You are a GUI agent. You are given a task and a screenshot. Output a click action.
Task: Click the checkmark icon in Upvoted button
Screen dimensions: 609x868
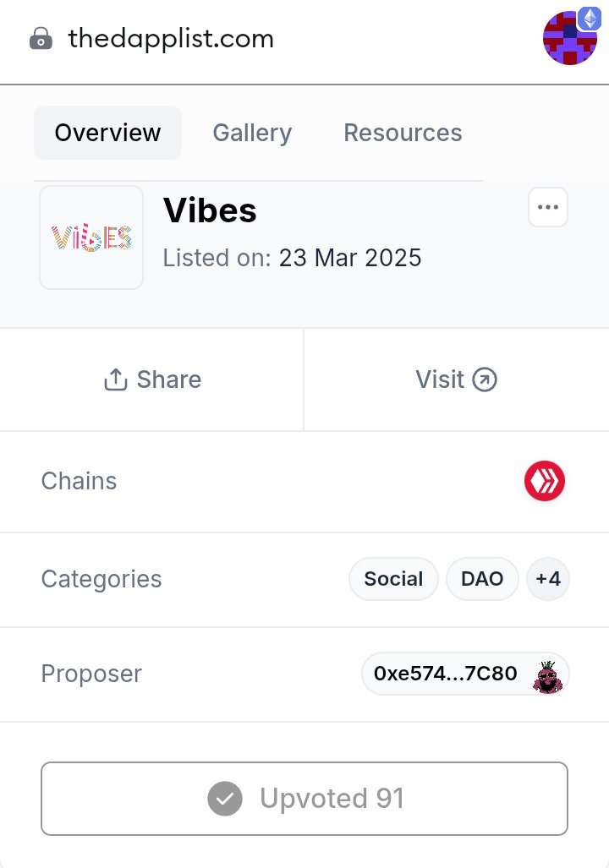coord(225,799)
